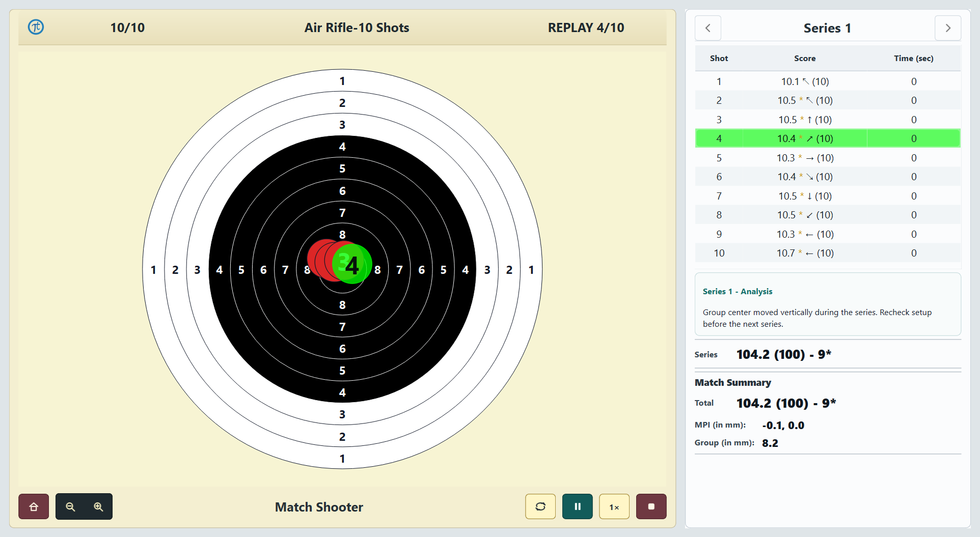Stop the replay with square icon
The width and height of the screenshot is (980, 537).
[651, 506]
